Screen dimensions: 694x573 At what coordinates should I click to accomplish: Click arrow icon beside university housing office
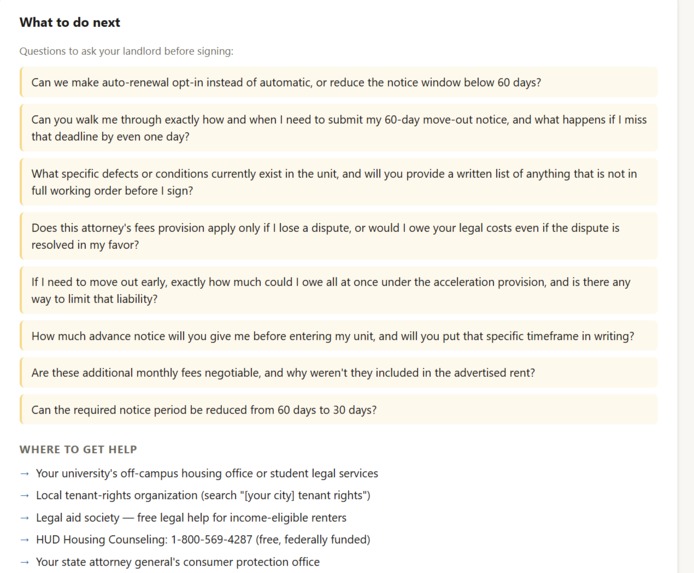(25, 473)
